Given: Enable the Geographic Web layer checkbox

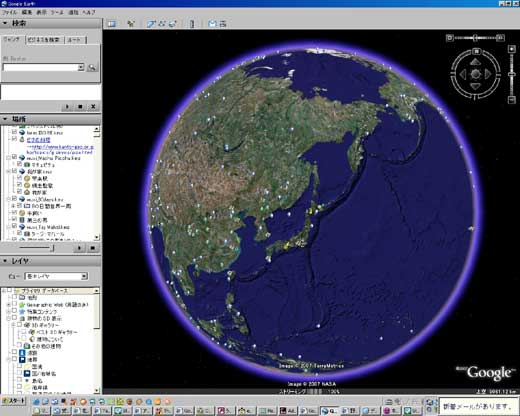Looking at the screenshot, I should 14,304.
